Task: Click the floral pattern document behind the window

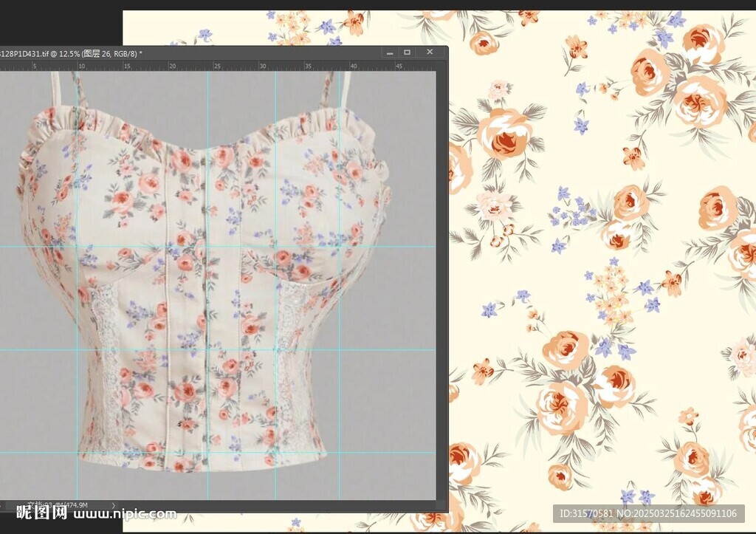Action: pyautogui.click(x=602, y=270)
